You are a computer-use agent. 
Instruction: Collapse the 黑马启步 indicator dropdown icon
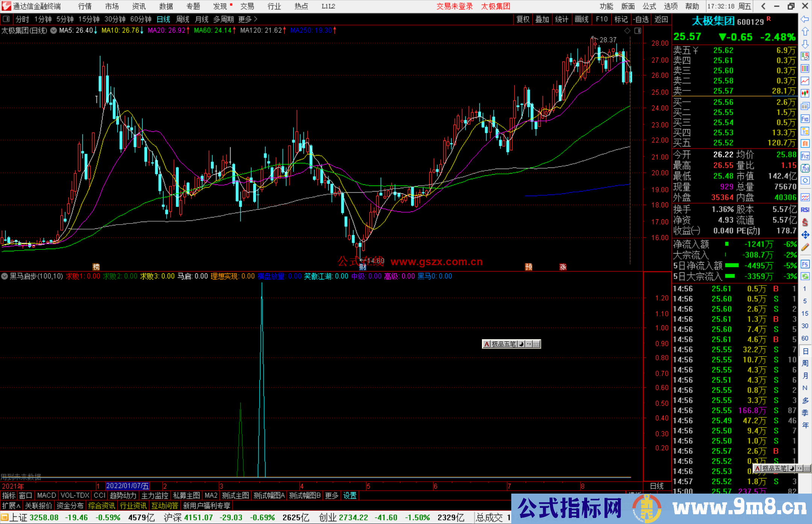(5, 276)
